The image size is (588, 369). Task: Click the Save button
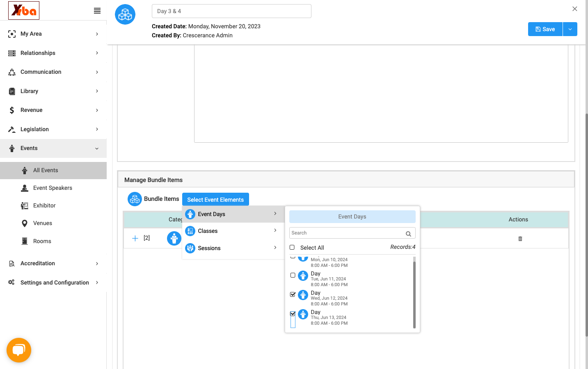(545, 29)
